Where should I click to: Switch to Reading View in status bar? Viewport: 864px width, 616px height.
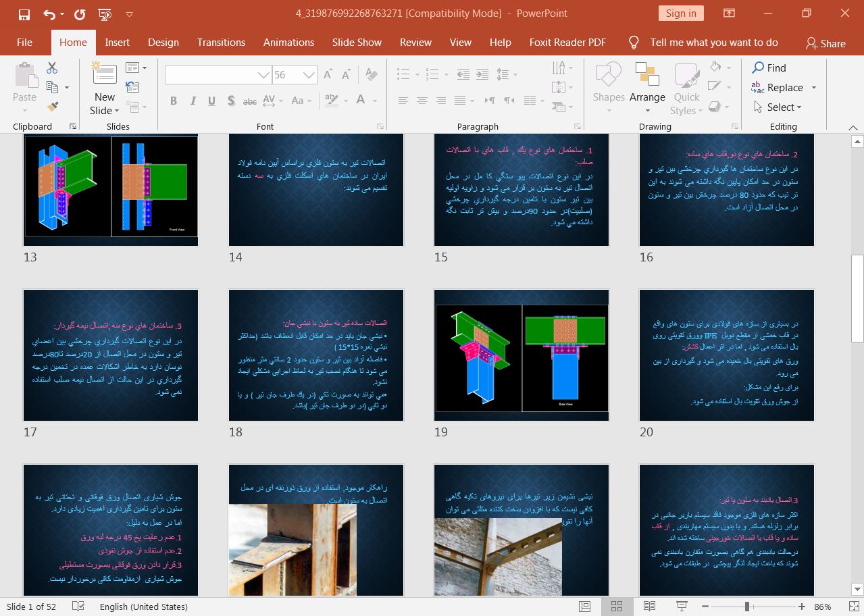649,607
